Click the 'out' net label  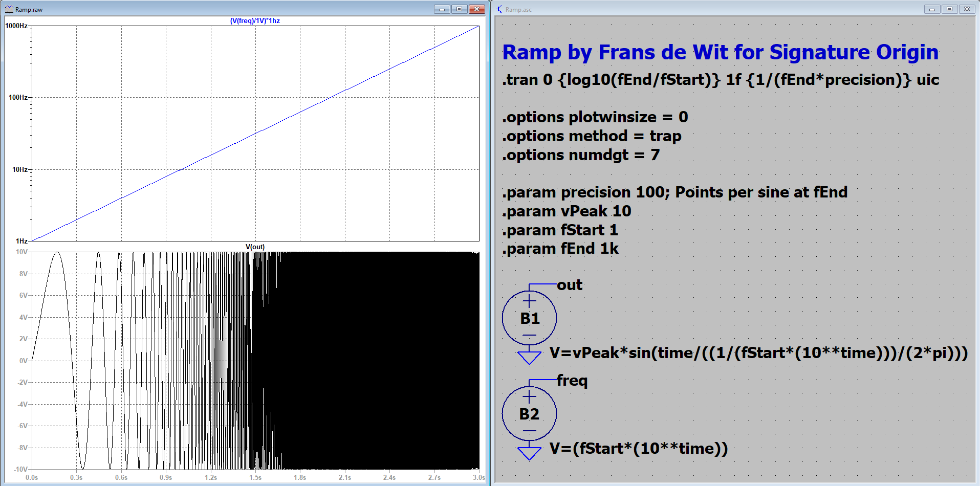point(570,285)
